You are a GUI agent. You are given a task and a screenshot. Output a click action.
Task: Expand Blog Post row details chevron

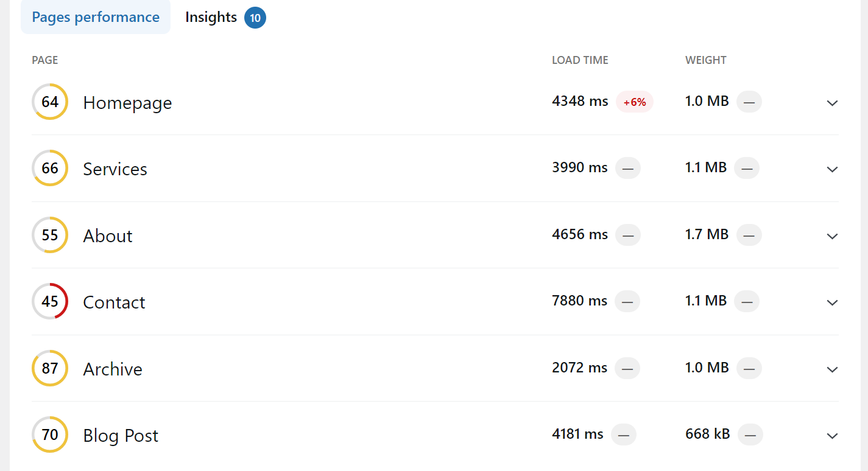pos(832,436)
